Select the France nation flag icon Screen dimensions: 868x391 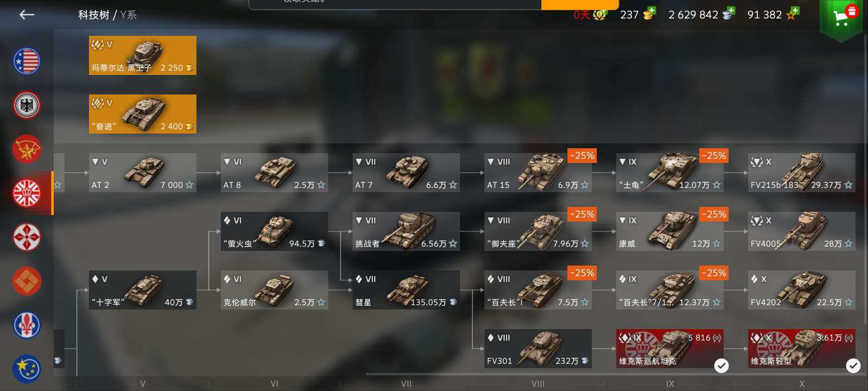(27, 325)
